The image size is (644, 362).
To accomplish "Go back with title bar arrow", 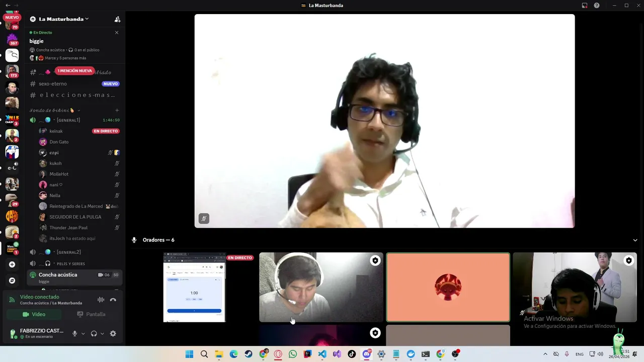I will 8,5.
